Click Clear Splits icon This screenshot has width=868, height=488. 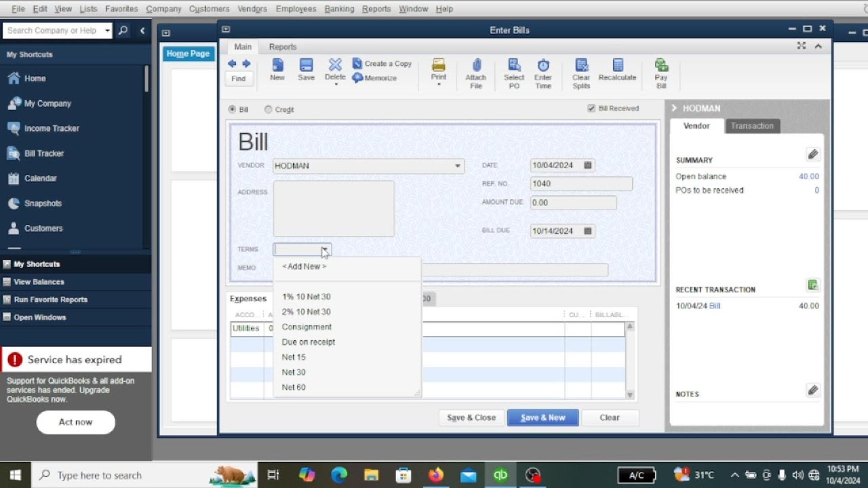click(x=581, y=73)
